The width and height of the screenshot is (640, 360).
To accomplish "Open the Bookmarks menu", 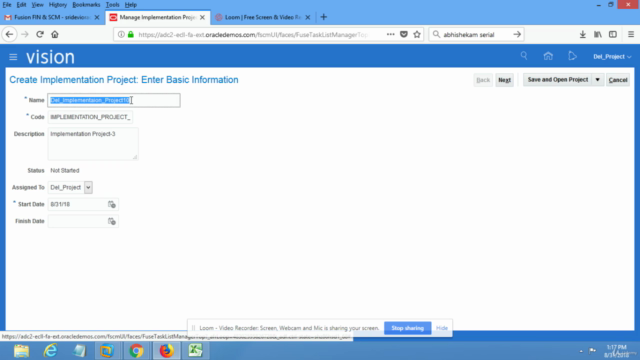I will (86, 4).
